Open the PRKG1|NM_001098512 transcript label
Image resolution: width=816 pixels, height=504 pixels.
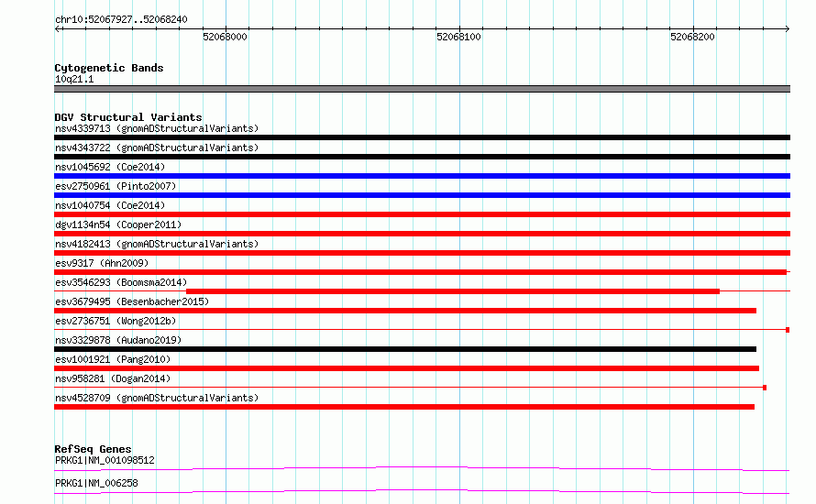coord(105,460)
